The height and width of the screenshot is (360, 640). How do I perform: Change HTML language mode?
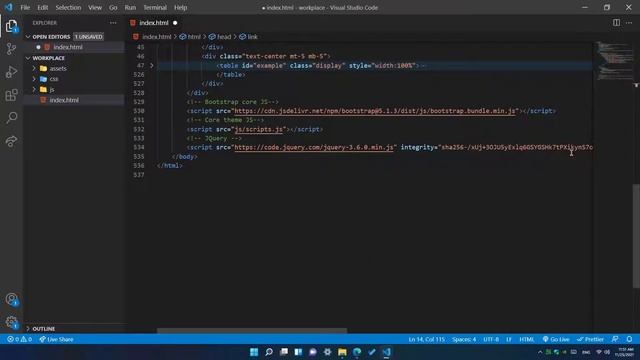[527, 339]
